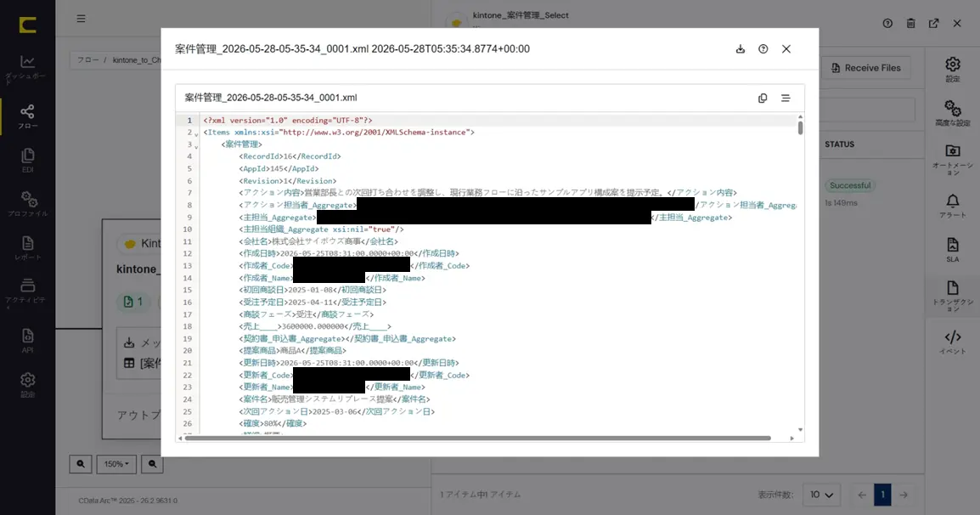This screenshot has width=980, height=515.
Task: Click the Receive Files button
Action: point(865,68)
